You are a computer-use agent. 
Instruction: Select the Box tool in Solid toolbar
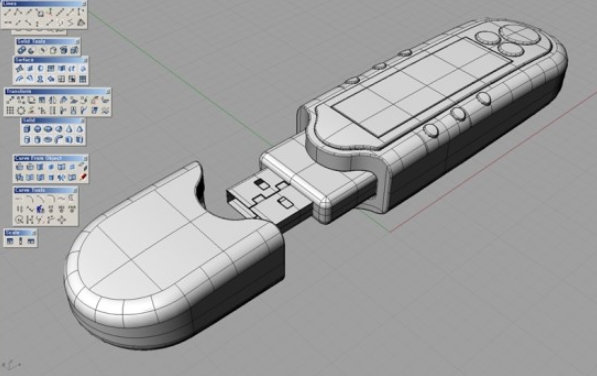coord(27,129)
